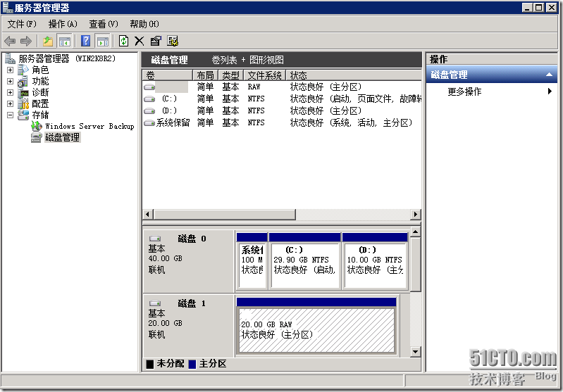Click the Windows Server Backup icon
Viewport: 563px width, 392px height.
37,126
